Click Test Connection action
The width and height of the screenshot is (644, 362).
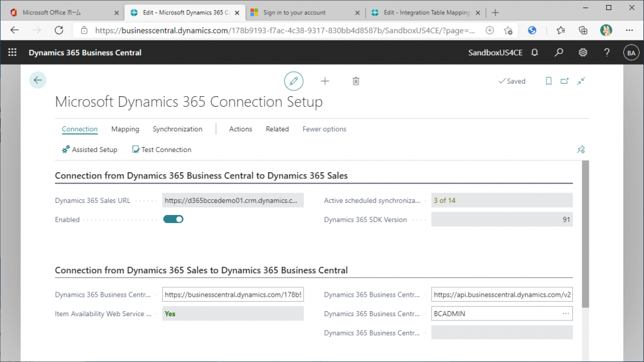point(162,150)
